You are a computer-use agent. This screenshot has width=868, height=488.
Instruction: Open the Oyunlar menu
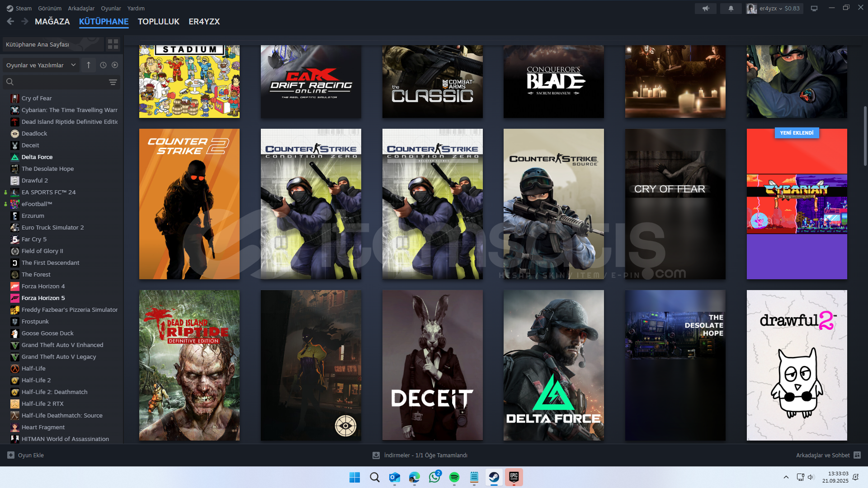pos(111,8)
